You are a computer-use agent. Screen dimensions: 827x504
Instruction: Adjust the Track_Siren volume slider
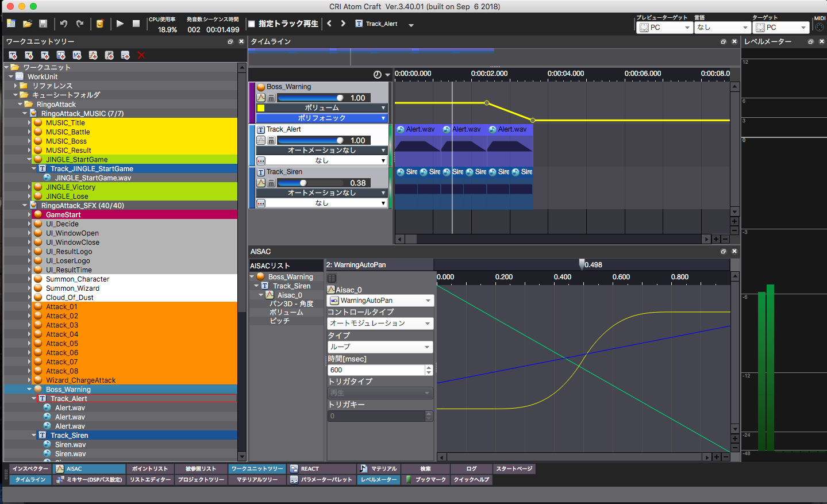pyautogui.click(x=310, y=183)
